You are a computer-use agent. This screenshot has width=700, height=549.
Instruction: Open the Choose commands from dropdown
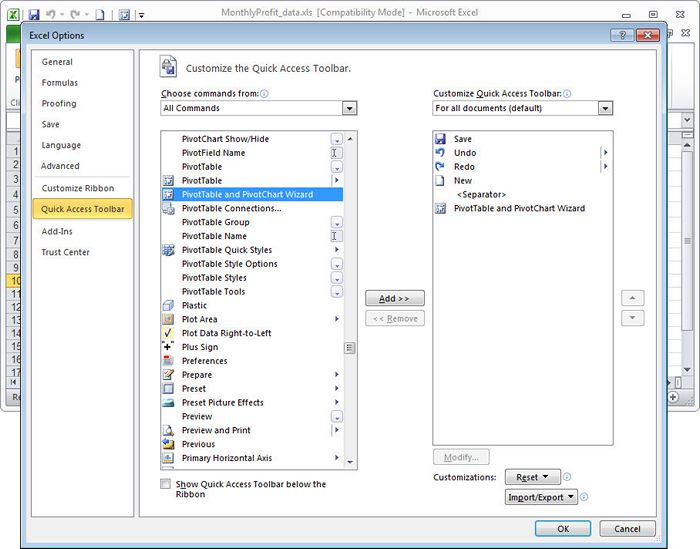pyautogui.click(x=259, y=108)
